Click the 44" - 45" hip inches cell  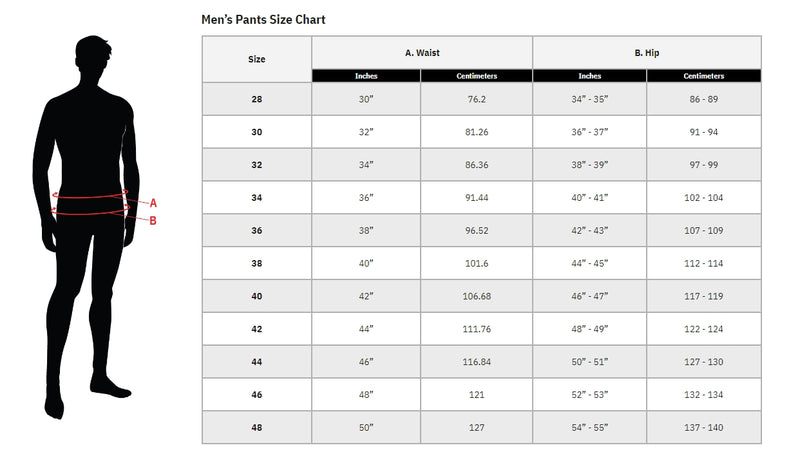click(590, 263)
